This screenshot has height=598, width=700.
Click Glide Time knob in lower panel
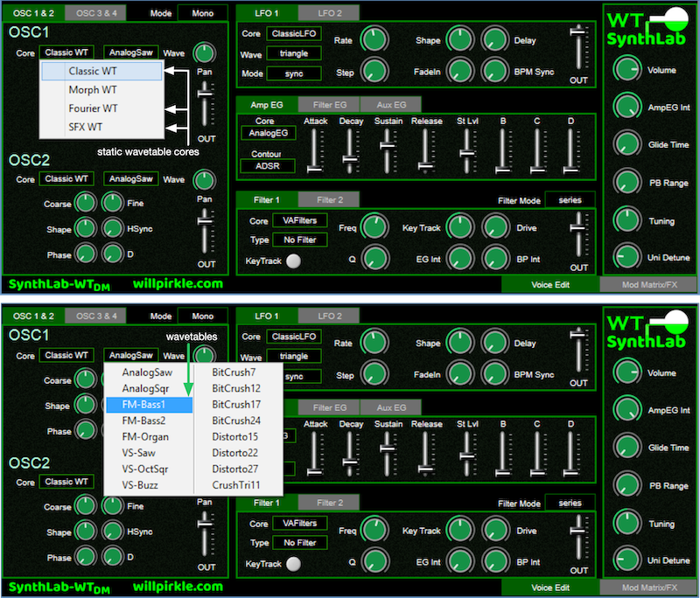click(x=627, y=447)
